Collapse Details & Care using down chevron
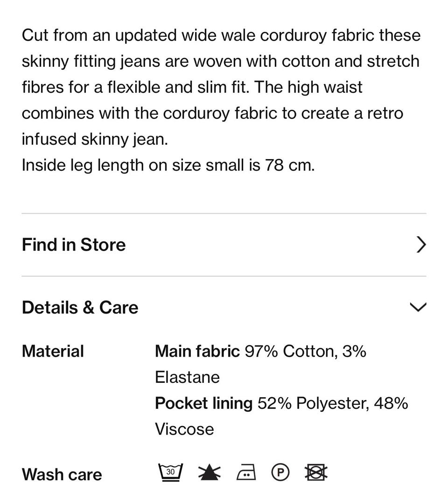The width and height of the screenshot is (448, 499). pos(418,307)
